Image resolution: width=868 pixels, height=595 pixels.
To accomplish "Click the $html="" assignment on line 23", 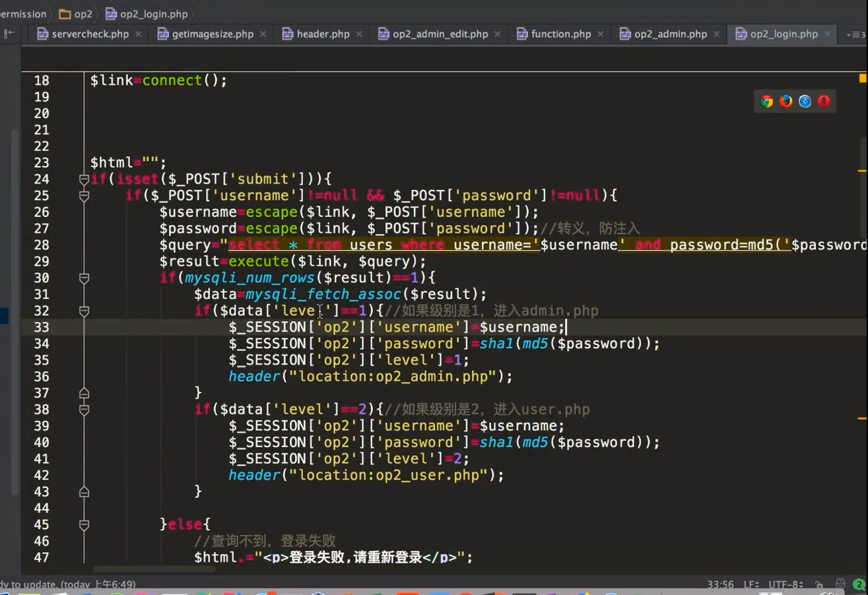I will coord(129,163).
